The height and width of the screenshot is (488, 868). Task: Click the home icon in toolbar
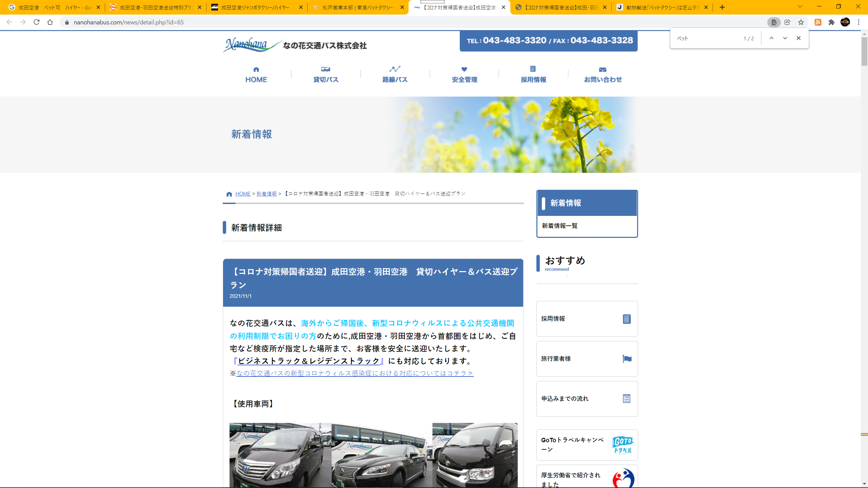coord(50,22)
